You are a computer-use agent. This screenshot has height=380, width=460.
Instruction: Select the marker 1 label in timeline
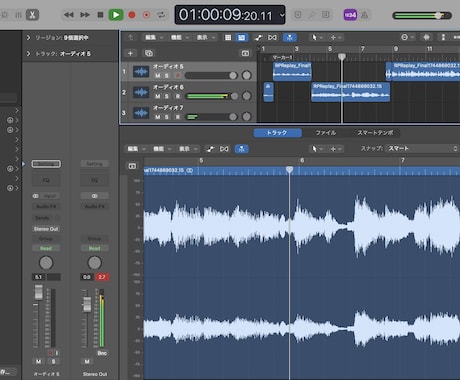[x=282, y=57]
